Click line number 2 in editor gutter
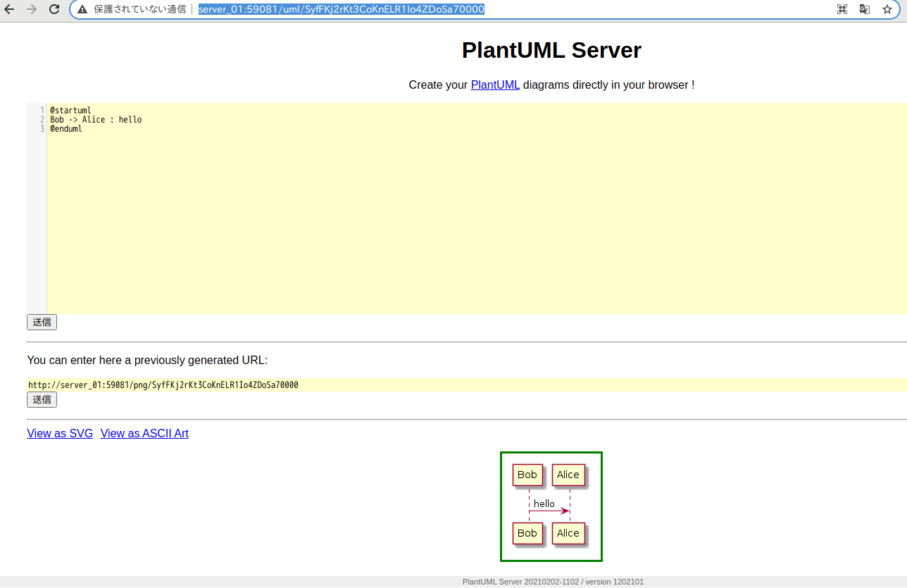This screenshot has height=588, width=907. click(x=42, y=119)
